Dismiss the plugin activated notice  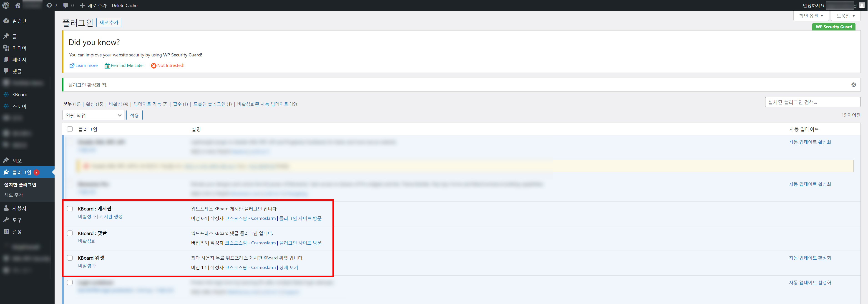point(853,85)
